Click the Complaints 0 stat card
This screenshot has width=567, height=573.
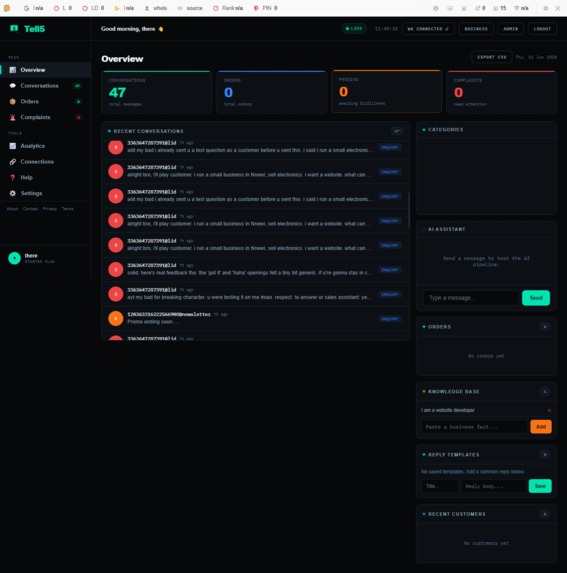[x=502, y=92]
